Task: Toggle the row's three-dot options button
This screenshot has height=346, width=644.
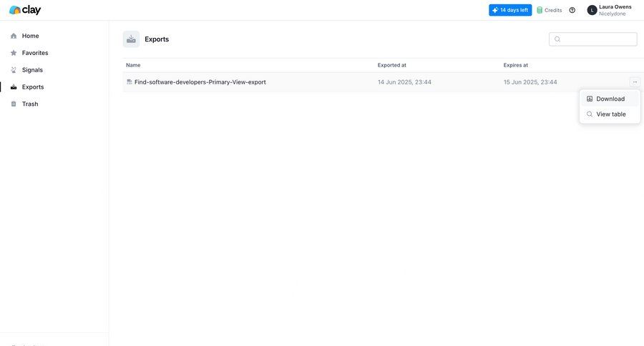Action: pyautogui.click(x=635, y=82)
